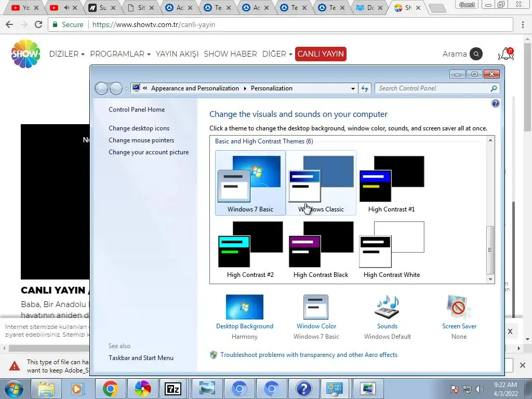
Task: Switch to the 'Sit' browser tab
Action: coord(139,7)
